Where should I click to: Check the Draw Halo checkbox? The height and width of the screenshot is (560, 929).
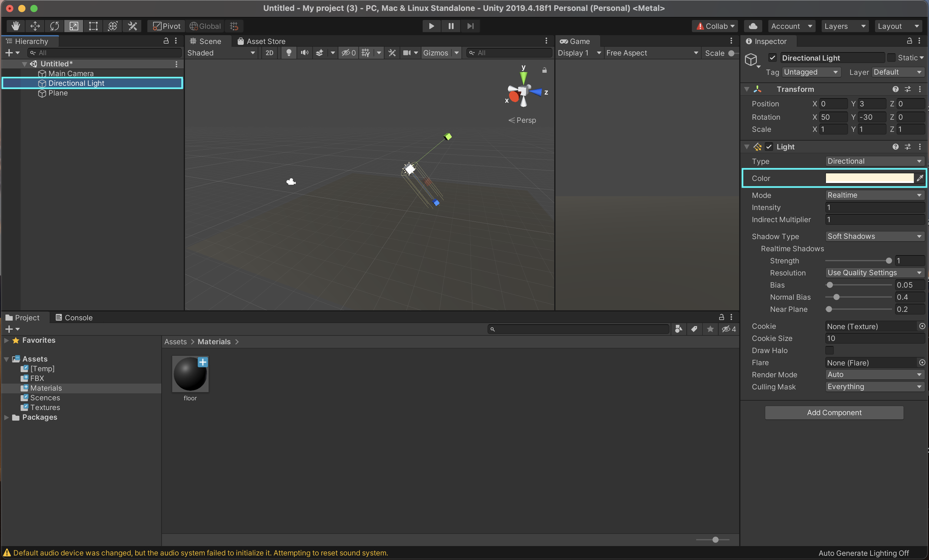(x=830, y=350)
